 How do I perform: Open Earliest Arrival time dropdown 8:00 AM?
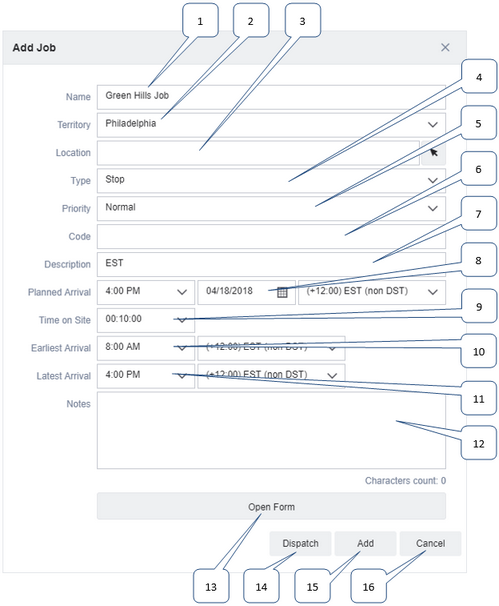pos(146,348)
